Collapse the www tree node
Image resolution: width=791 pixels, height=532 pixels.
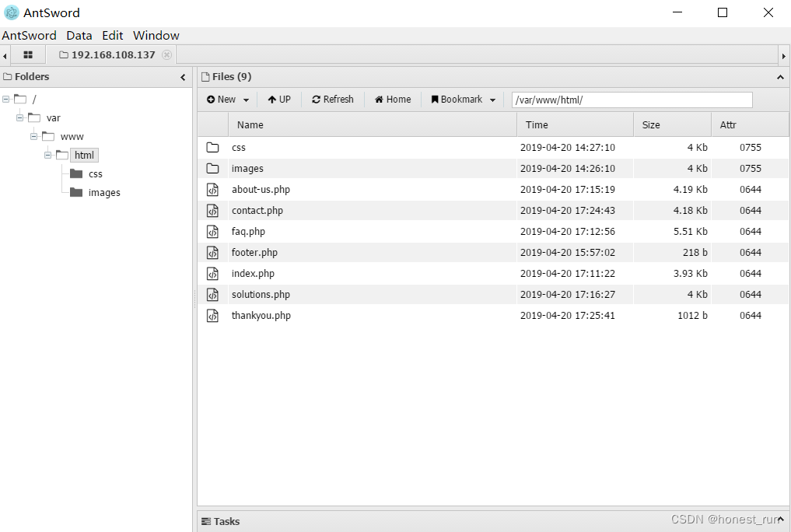[33, 137]
